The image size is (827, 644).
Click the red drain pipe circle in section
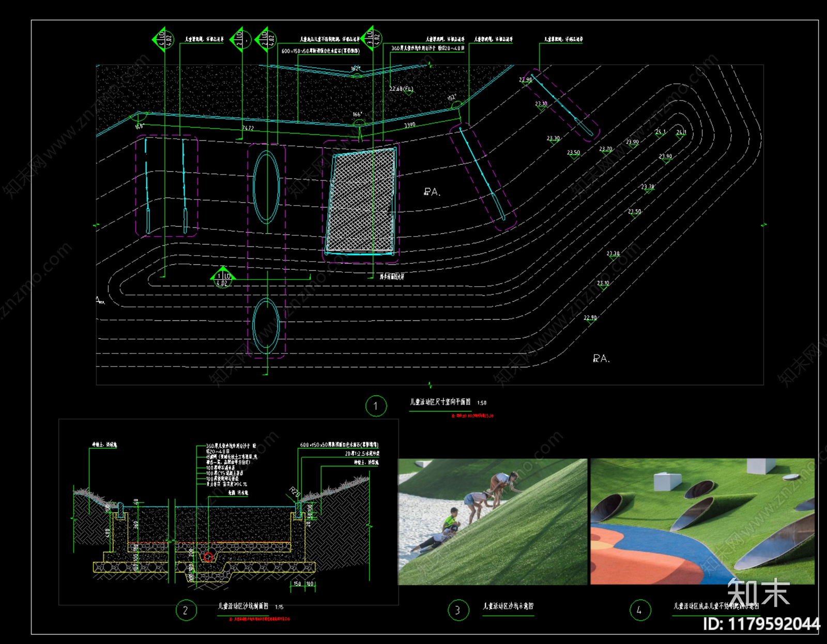click(208, 557)
